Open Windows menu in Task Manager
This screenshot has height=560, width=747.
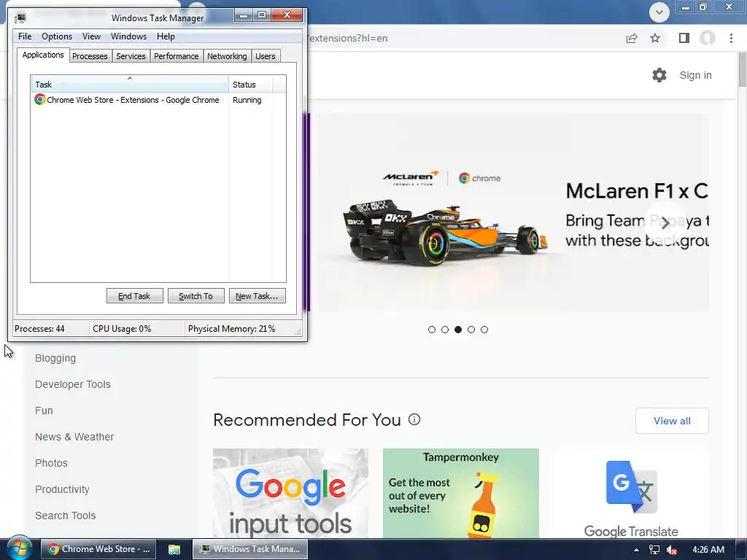[128, 36]
